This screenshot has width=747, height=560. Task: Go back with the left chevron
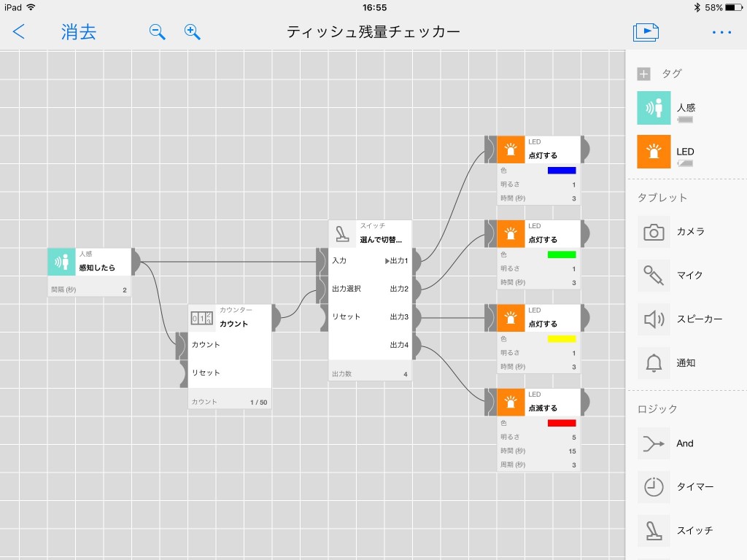(18, 32)
